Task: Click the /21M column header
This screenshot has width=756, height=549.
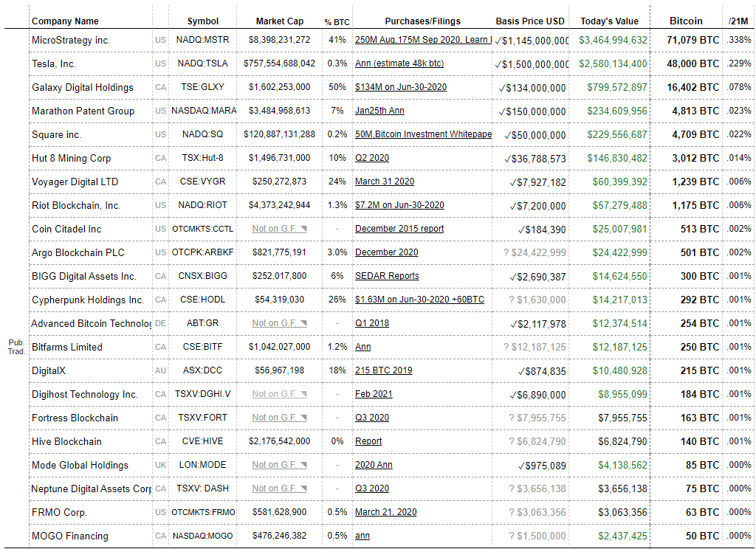Action: [738, 21]
